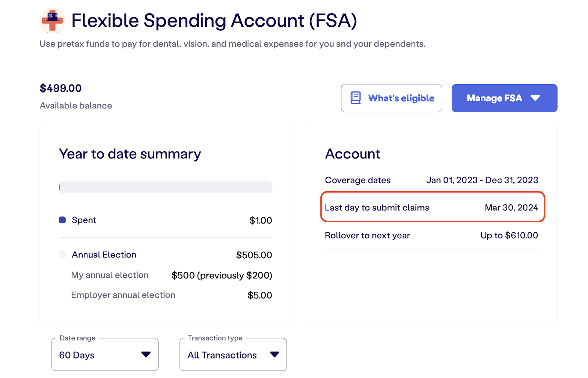Click the FSA medical cross logo icon
Viewport: 588px width, 378px height.
pos(53,21)
